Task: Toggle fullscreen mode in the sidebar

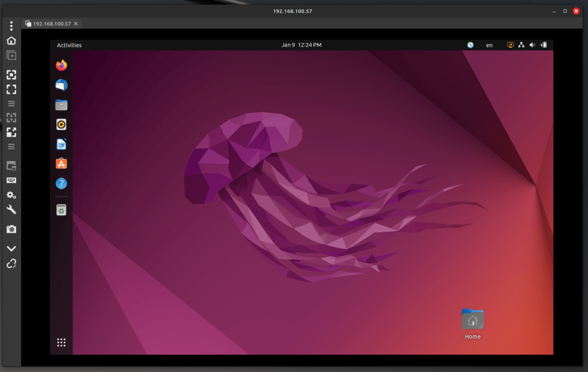Action: tap(11, 89)
